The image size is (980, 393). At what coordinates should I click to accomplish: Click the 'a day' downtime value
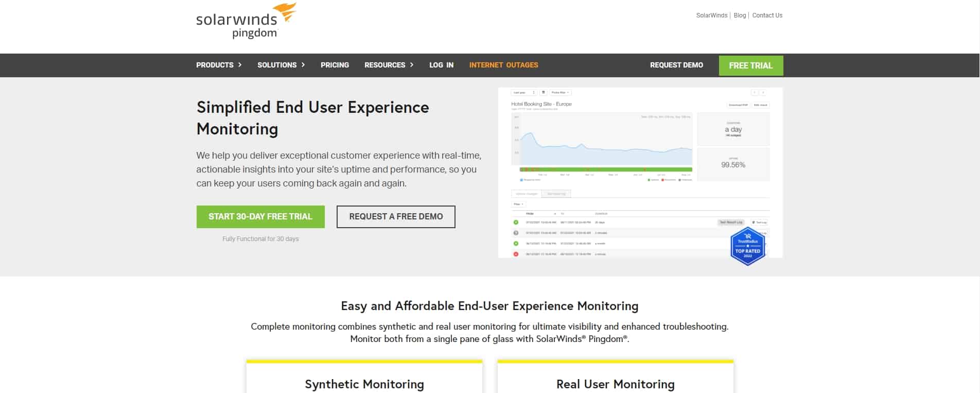[x=733, y=129]
